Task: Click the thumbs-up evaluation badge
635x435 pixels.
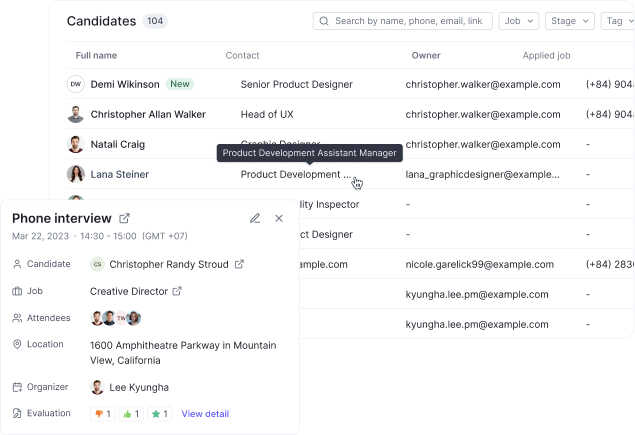Action: tap(131, 413)
